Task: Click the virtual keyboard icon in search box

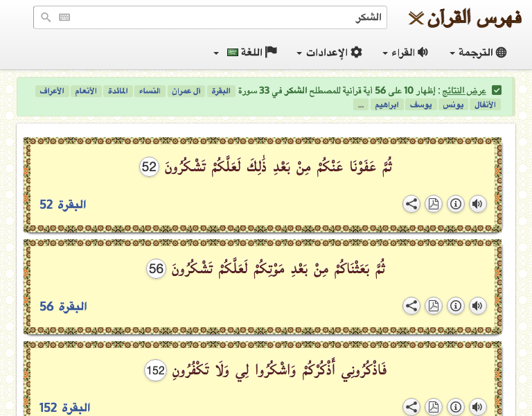Action: 64,17
